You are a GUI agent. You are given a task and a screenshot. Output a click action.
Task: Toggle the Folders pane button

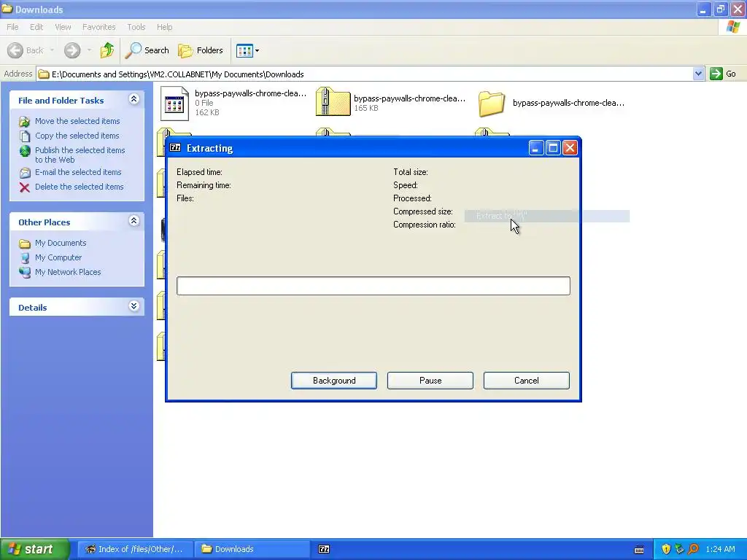pos(201,50)
